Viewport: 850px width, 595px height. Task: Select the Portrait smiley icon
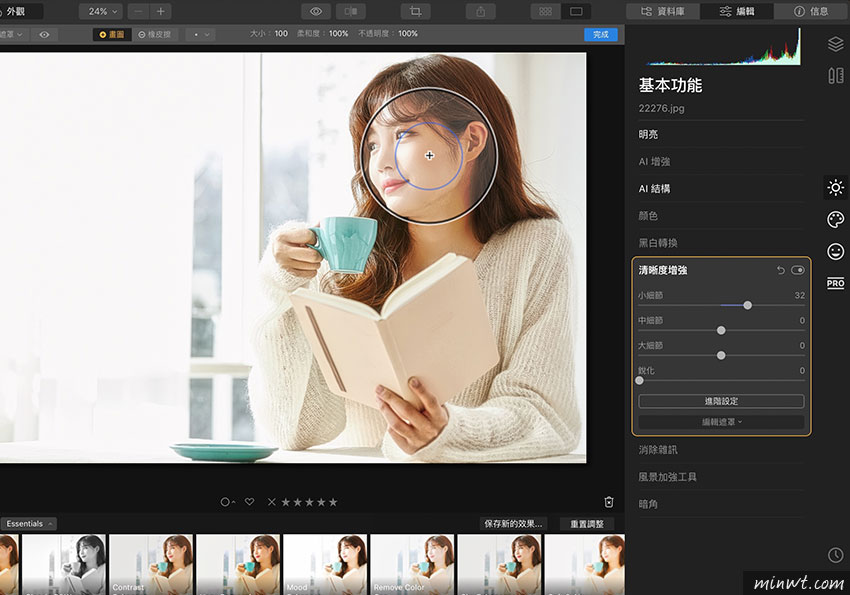click(835, 251)
